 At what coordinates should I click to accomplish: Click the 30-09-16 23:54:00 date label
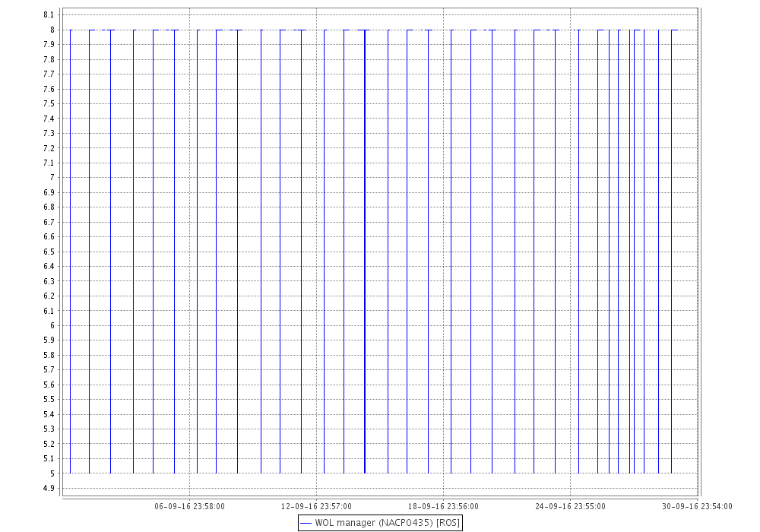(697, 506)
